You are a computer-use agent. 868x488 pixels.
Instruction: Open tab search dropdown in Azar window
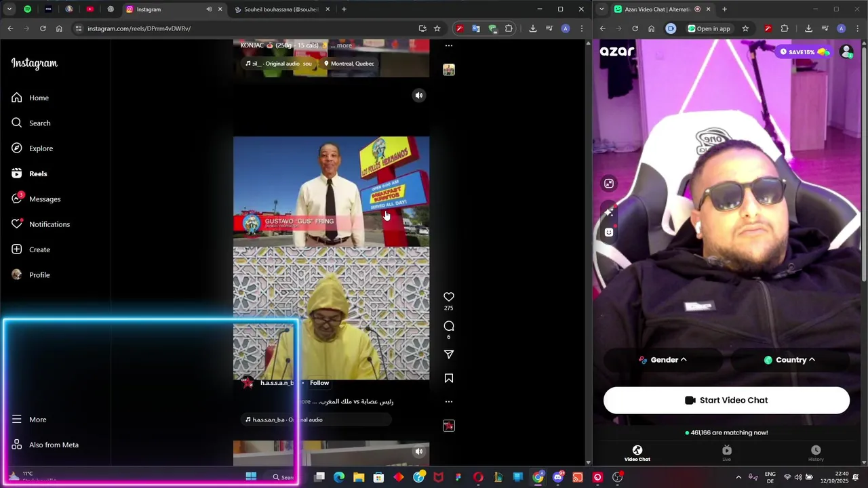(x=601, y=9)
